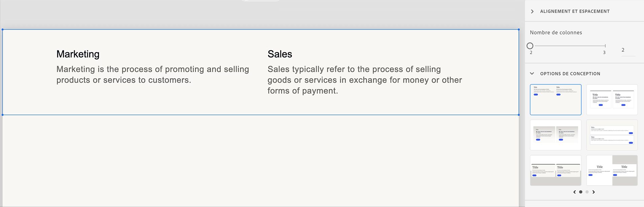Viewport: 644px width, 207px height.
Task: Choose the selected plain two-column design thumbnail
Action: click(x=555, y=100)
